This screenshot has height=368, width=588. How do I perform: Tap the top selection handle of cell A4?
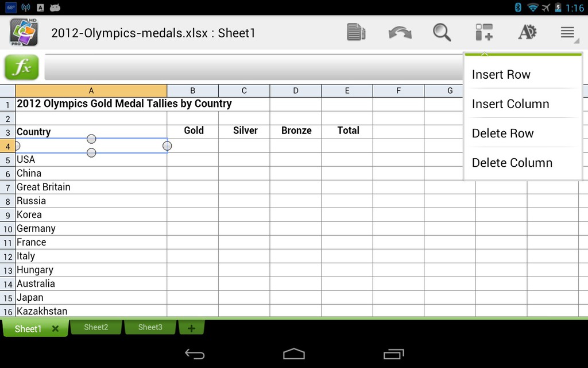click(x=91, y=139)
